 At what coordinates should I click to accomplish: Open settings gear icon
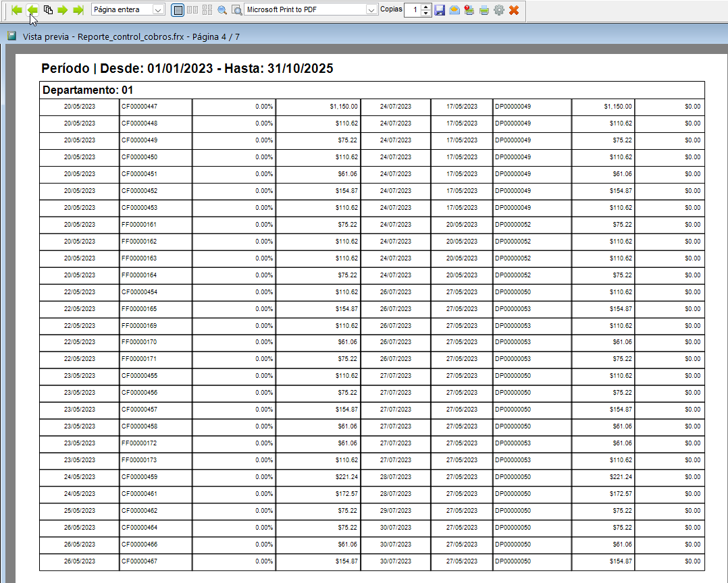499,9
